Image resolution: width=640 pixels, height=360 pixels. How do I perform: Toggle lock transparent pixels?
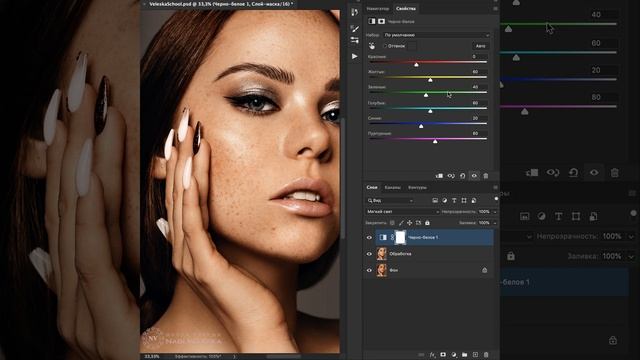[x=392, y=223]
